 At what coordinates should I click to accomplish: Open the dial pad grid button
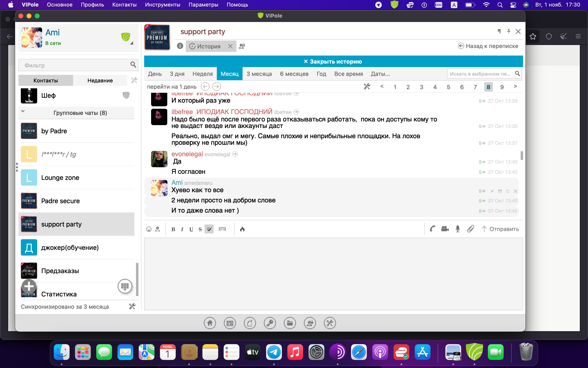(125, 286)
